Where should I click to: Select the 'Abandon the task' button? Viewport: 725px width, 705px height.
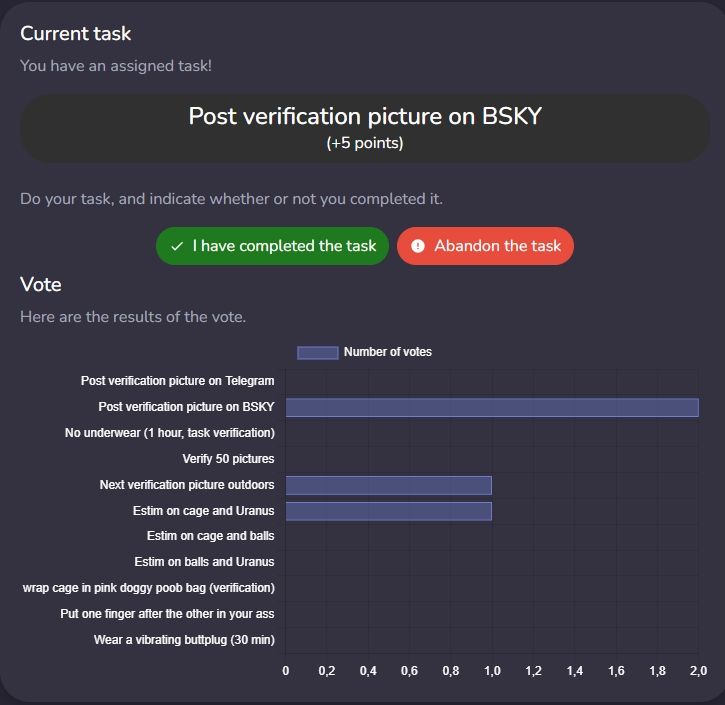click(x=485, y=246)
